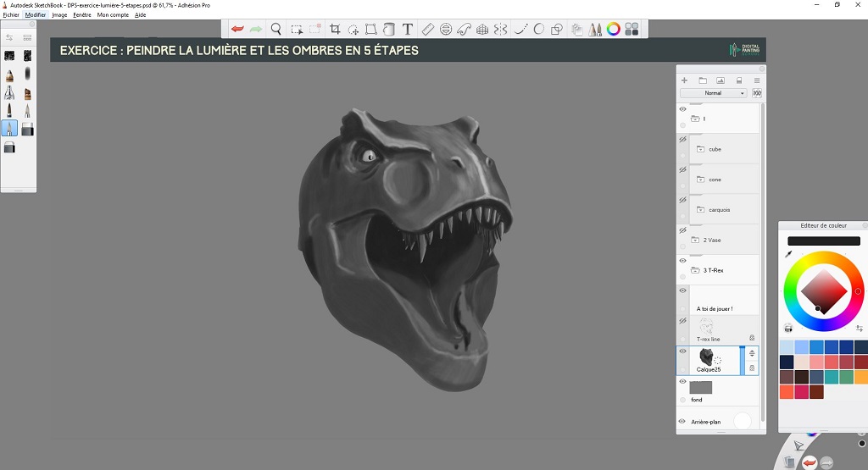Select the Calque25 layer thumbnail
The width and height of the screenshot is (868, 470).
706,356
